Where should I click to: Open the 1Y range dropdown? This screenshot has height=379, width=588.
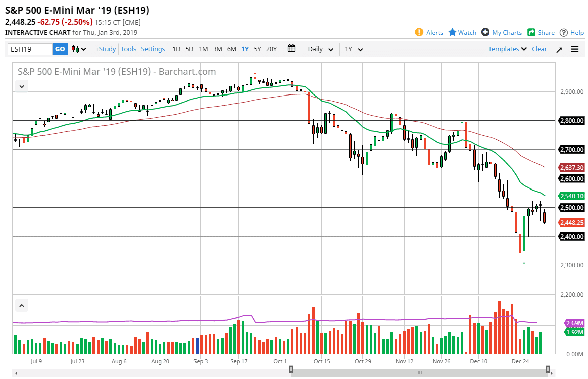pyautogui.click(x=352, y=49)
